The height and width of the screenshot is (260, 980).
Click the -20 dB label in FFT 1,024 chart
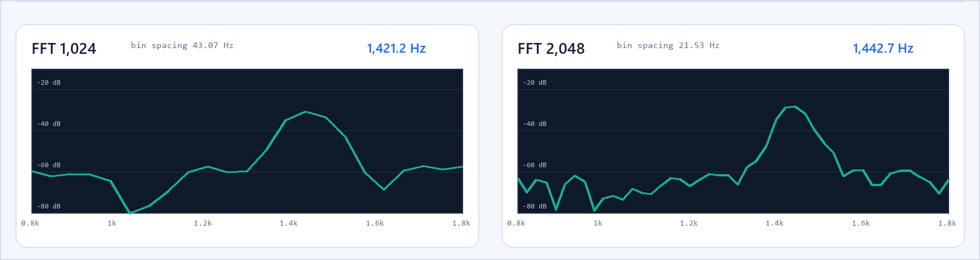(49, 82)
